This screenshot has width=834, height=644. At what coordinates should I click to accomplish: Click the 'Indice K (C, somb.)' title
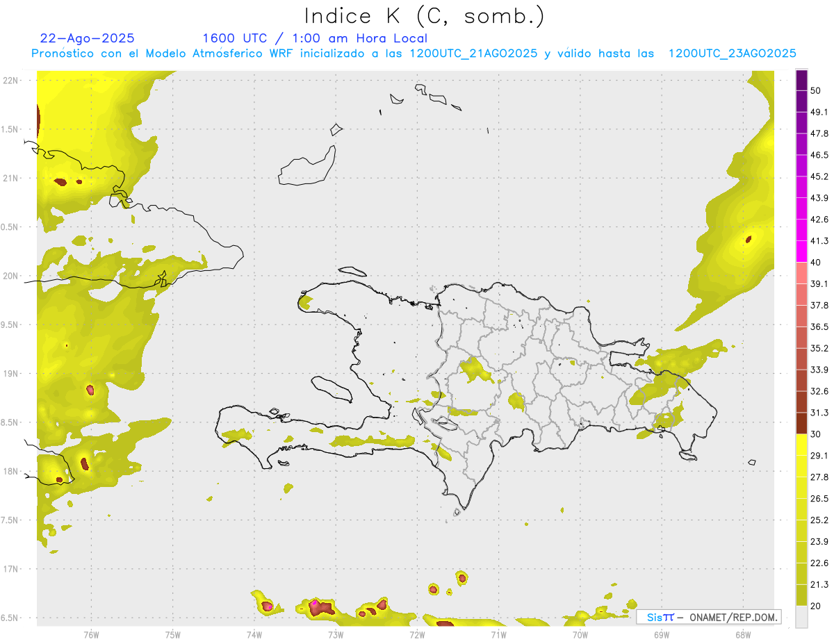click(424, 17)
